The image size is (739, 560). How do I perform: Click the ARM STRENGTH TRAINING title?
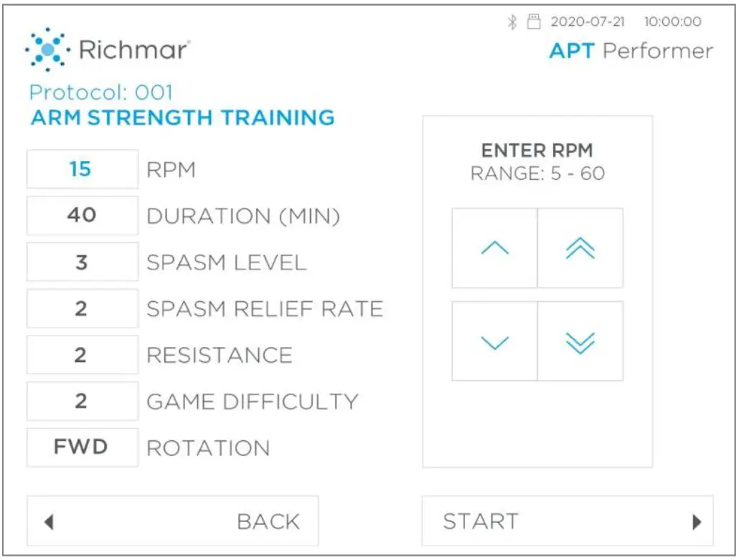pos(181,118)
